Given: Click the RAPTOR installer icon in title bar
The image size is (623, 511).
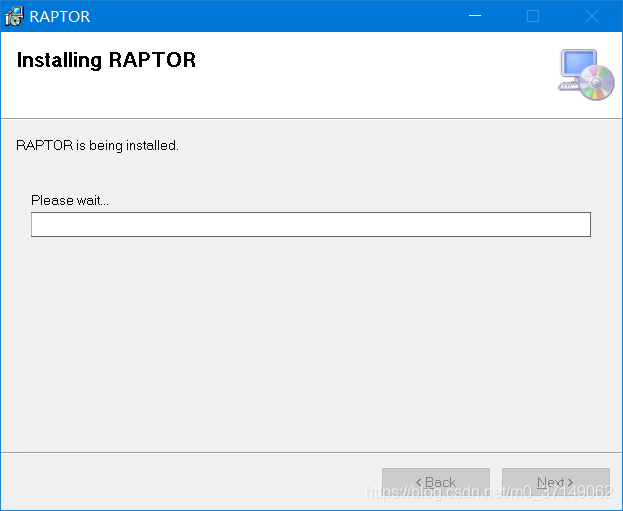Looking at the screenshot, I should click(x=14, y=16).
